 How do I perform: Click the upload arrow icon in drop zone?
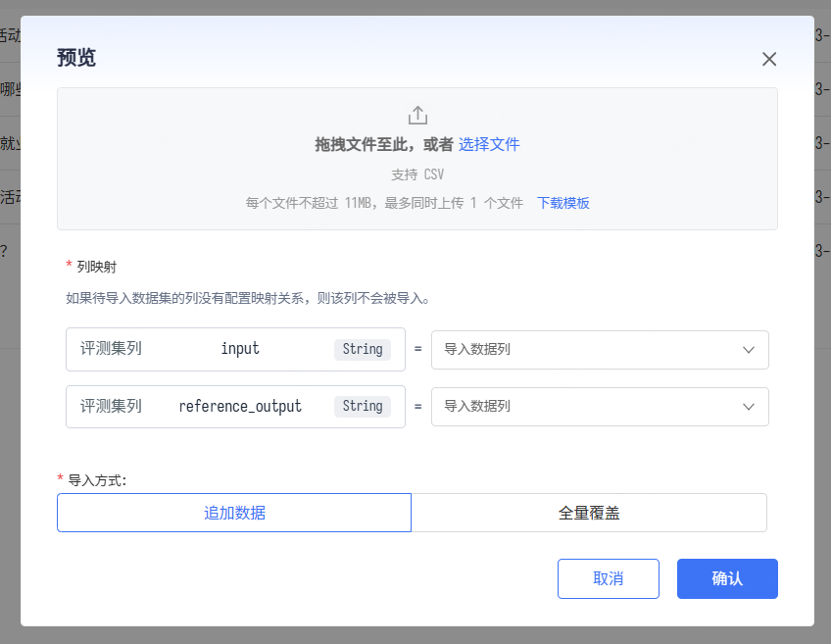(417, 115)
